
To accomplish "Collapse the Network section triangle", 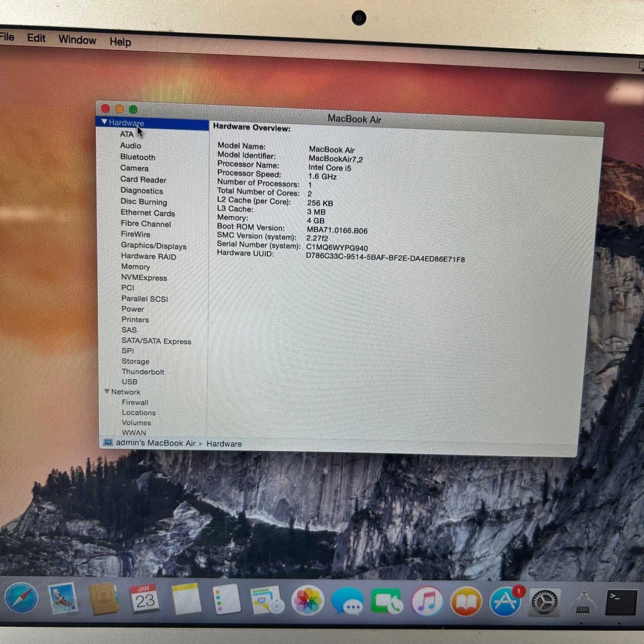I will pos(107,392).
